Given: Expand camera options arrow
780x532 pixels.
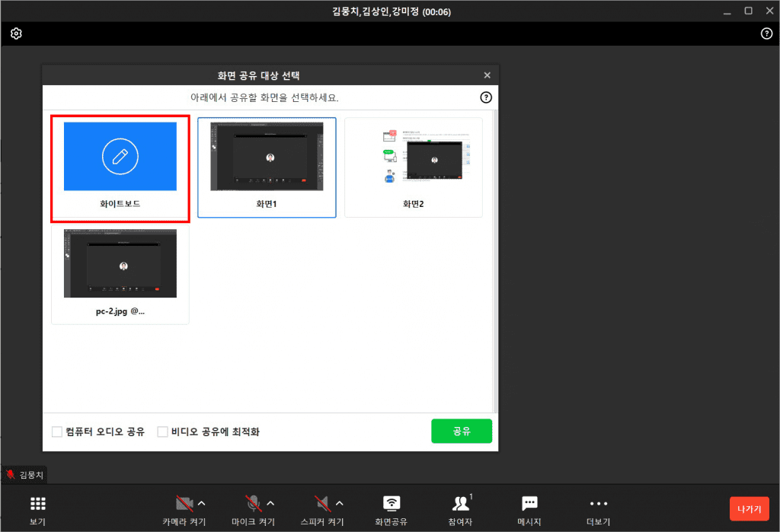Looking at the screenshot, I should point(202,503).
